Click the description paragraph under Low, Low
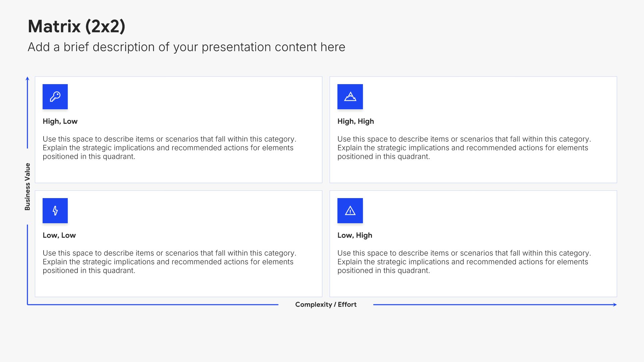 pyautogui.click(x=169, y=262)
